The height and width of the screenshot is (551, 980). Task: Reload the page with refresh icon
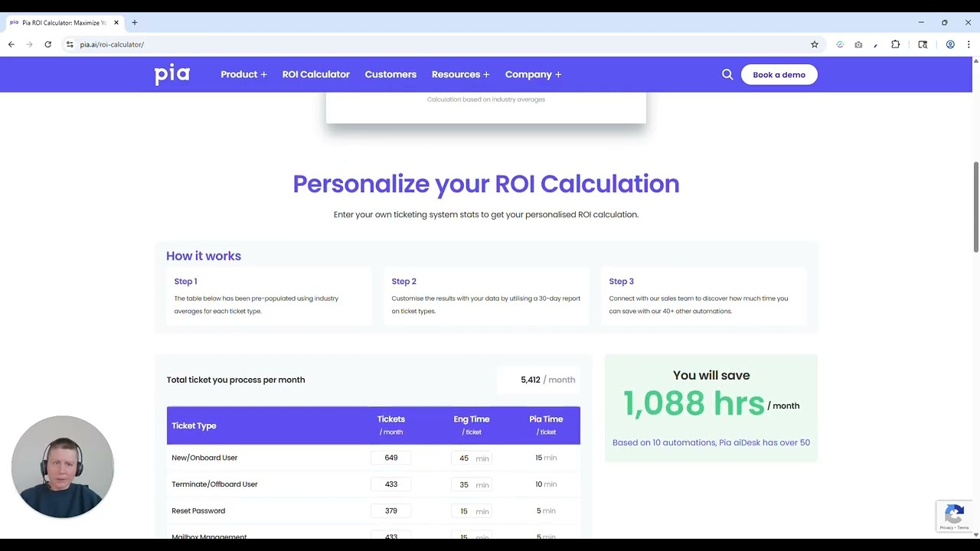tap(47, 44)
